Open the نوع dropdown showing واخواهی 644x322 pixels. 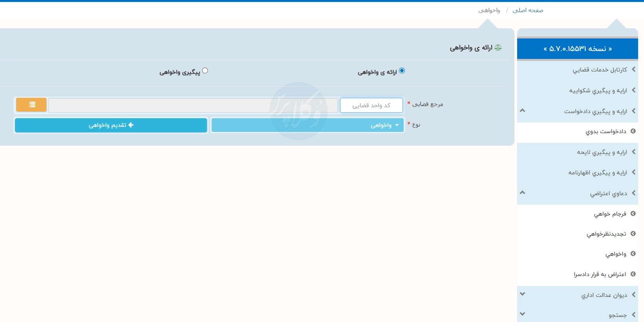307,125
